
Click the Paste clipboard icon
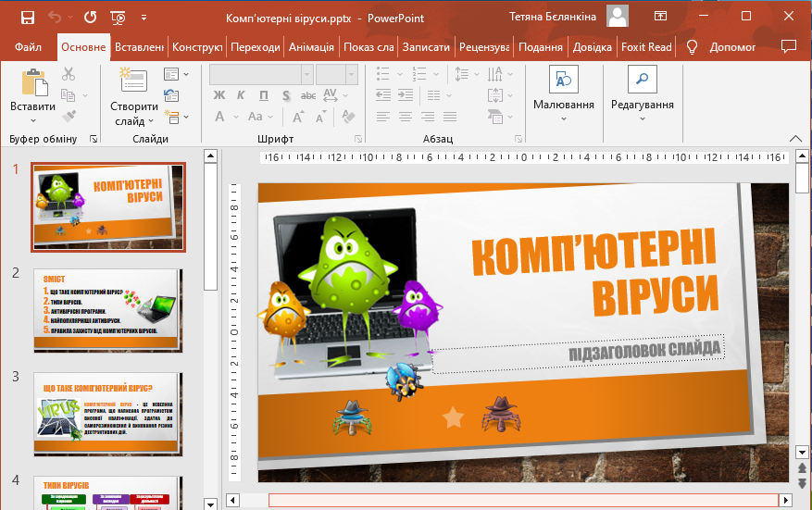point(34,83)
